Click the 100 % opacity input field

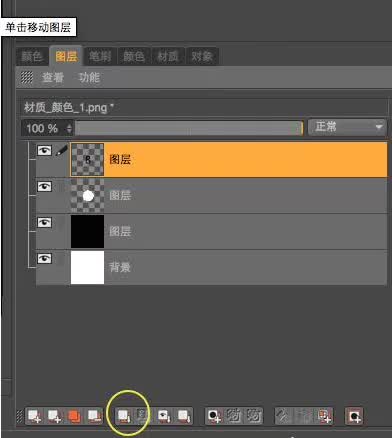(x=44, y=128)
